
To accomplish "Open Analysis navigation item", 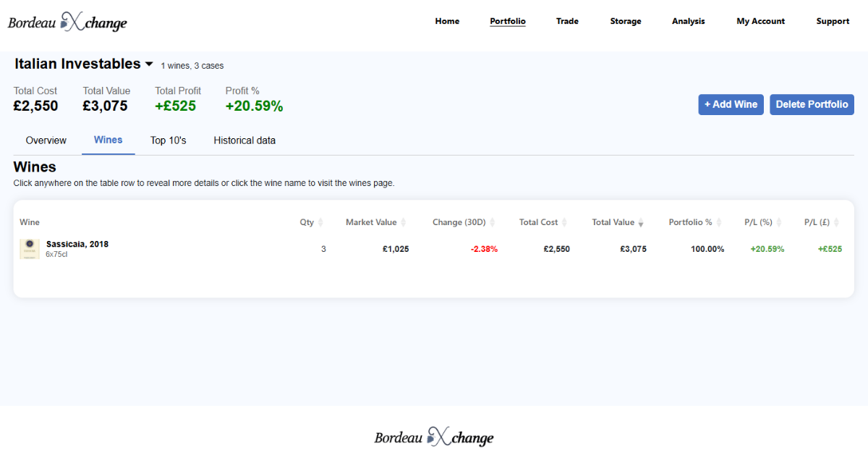I will (689, 22).
